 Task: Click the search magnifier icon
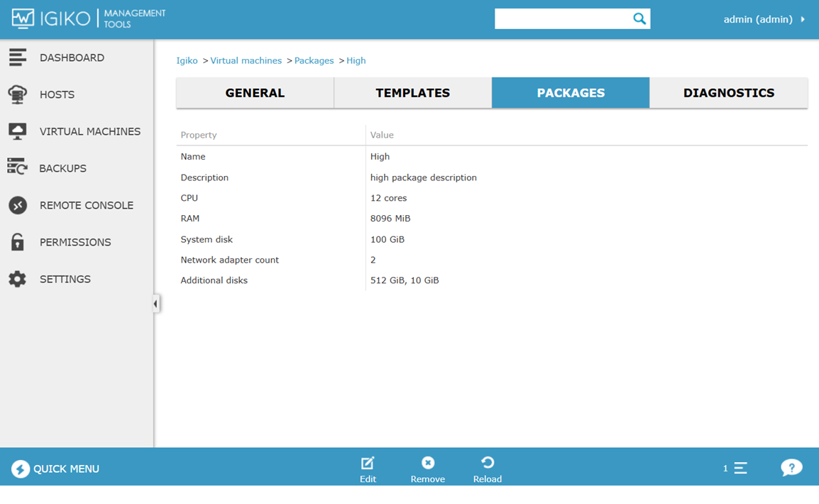pyautogui.click(x=639, y=19)
